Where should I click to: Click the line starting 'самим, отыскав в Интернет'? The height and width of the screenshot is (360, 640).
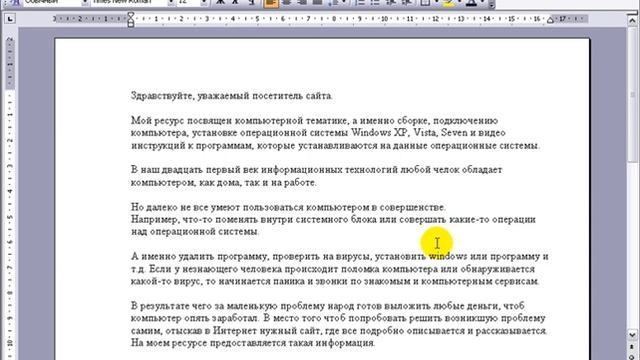(339, 331)
